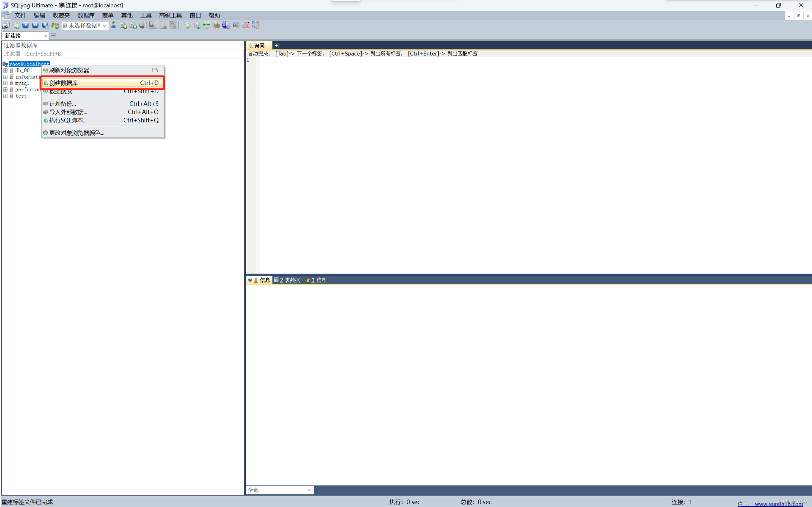Open a new query tab with the plus icon
Viewport: 812px width, 507px height.
tap(276, 45)
